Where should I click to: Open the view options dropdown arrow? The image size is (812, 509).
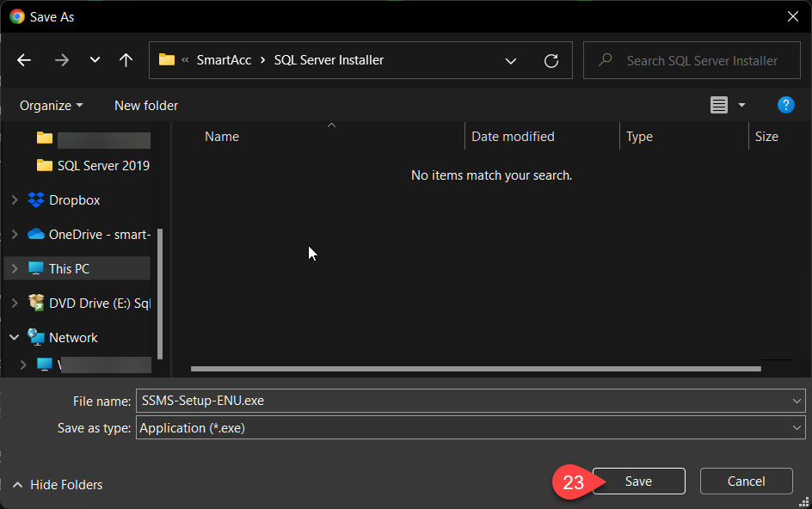point(741,105)
